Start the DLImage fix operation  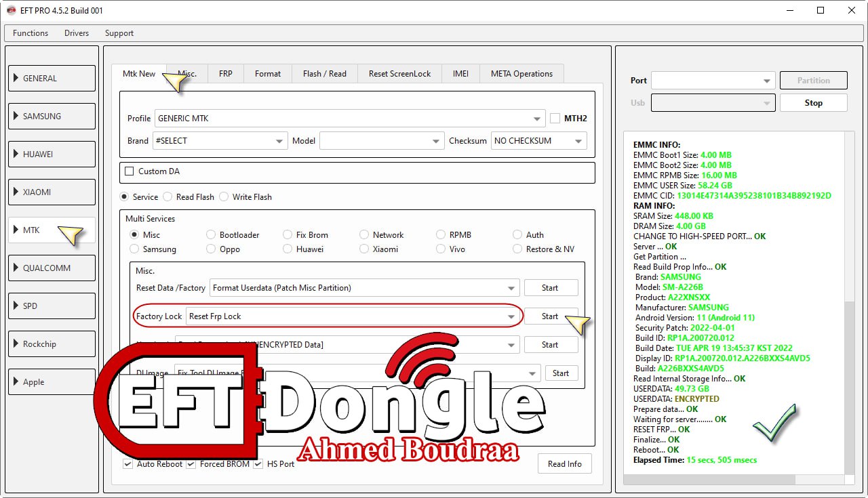pyautogui.click(x=561, y=373)
